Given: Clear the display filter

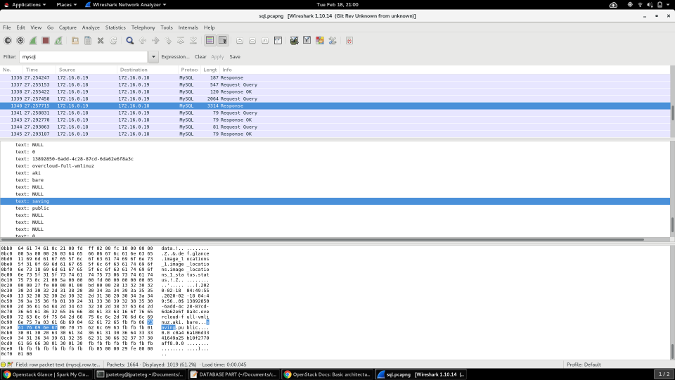Looking at the screenshot, I should [x=200, y=57].
